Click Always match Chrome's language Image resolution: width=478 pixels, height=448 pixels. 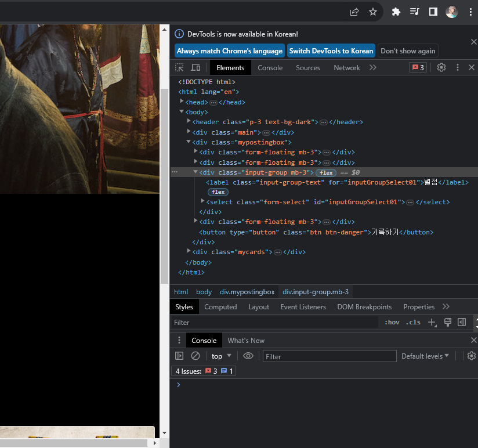tap(230, 51)
